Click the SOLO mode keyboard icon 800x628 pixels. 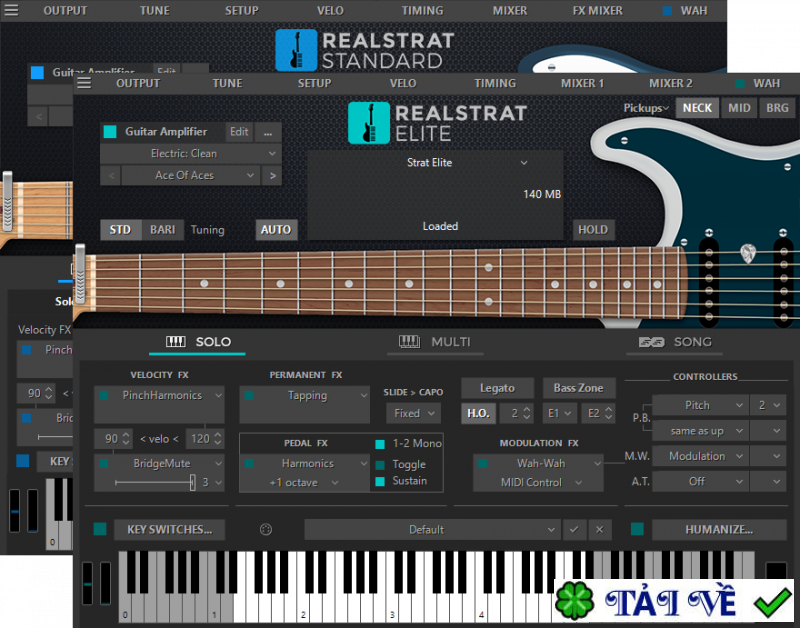pos(176,341)
